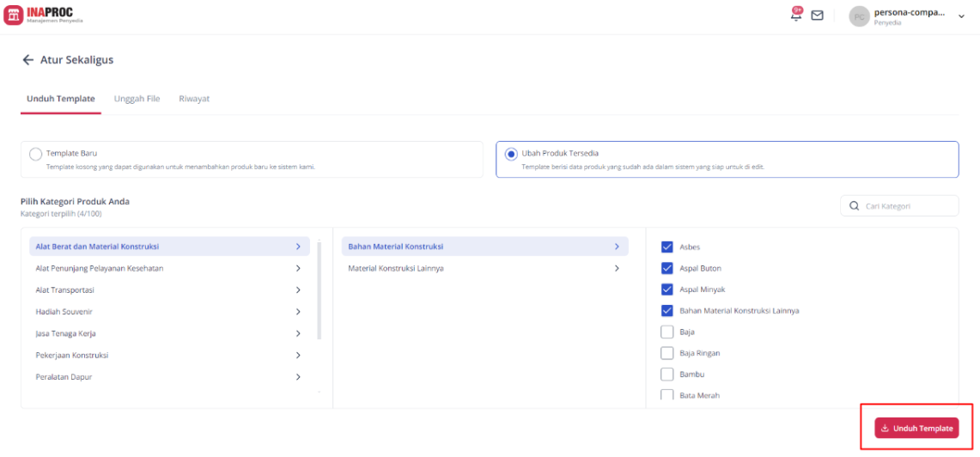Select the Jasa Tenaga Kerja category
The height and width of the screenshot is (457, 980).
click(x=169, y=333)
